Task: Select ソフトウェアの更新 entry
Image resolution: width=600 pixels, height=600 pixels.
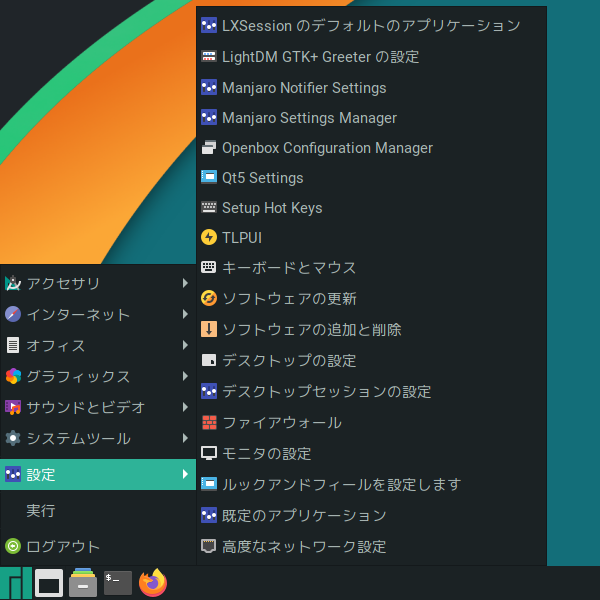Action: (x=371, y=298)
